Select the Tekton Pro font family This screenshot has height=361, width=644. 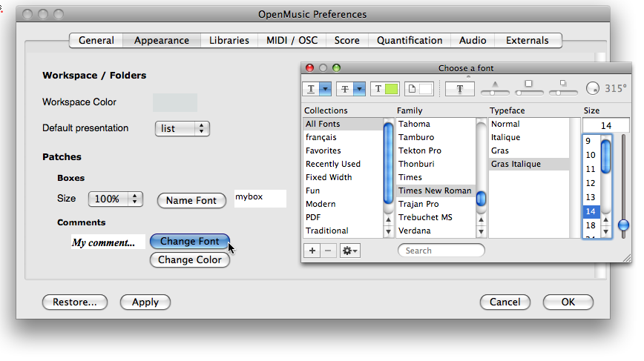tap(436, 150)
